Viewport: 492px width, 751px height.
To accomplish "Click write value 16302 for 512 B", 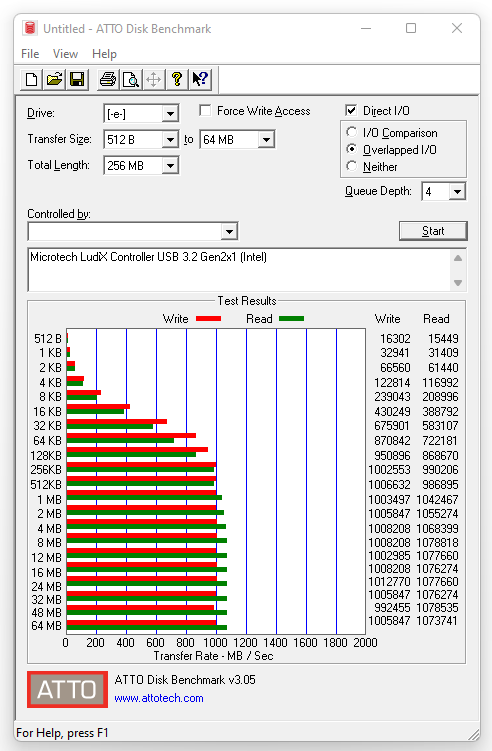I will (x=395, y=339).
